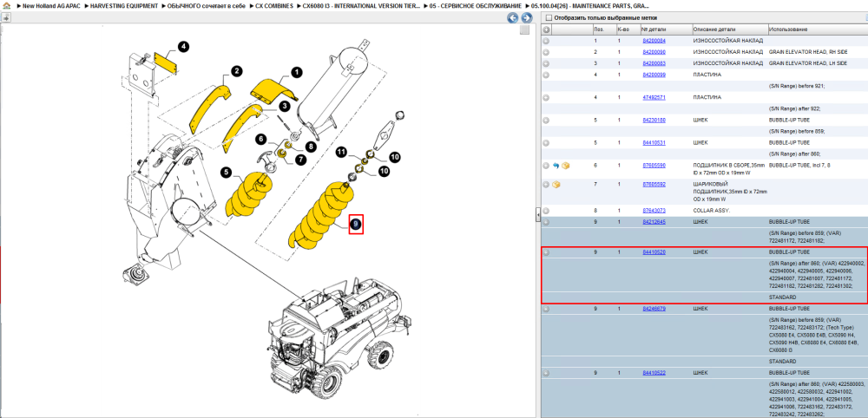Screen dimensions: 868x418
Task: Add part 84410520 using its plus icon
Action: point(546,252)
